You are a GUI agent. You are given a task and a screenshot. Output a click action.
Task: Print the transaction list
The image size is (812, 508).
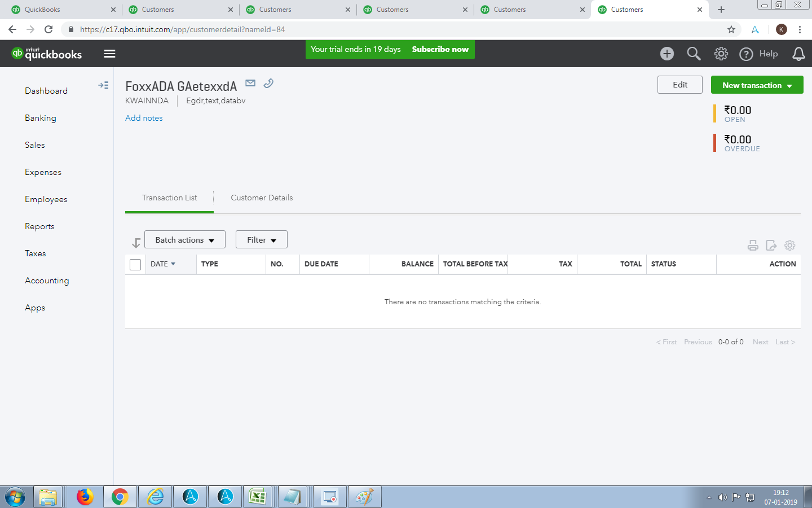pyautogui.click(x=753, y=245)
